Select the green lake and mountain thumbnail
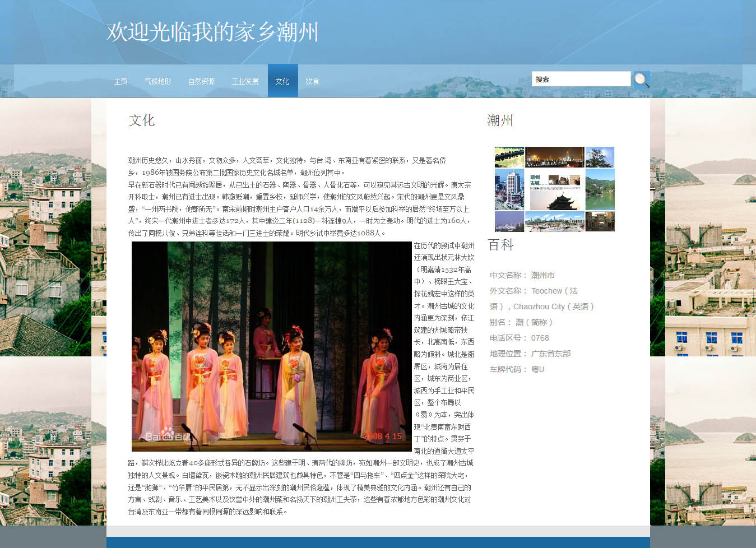Image resolution: width=756 pixels, height=548 pixels. pyautogui.click(x=600, y=189)
